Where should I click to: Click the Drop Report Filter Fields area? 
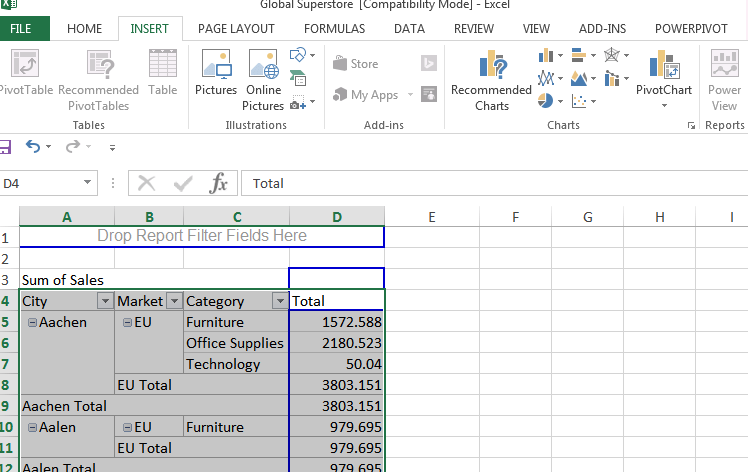tap(202, 236)
